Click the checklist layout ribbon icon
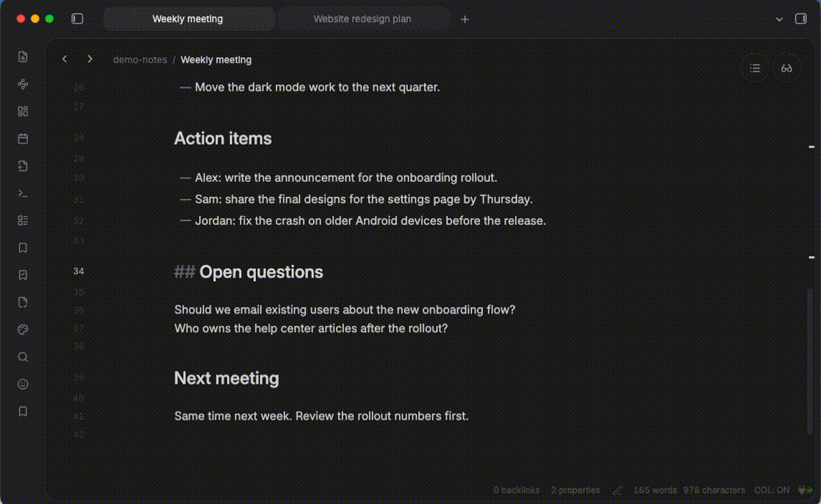821x504 pixels. 23,221
